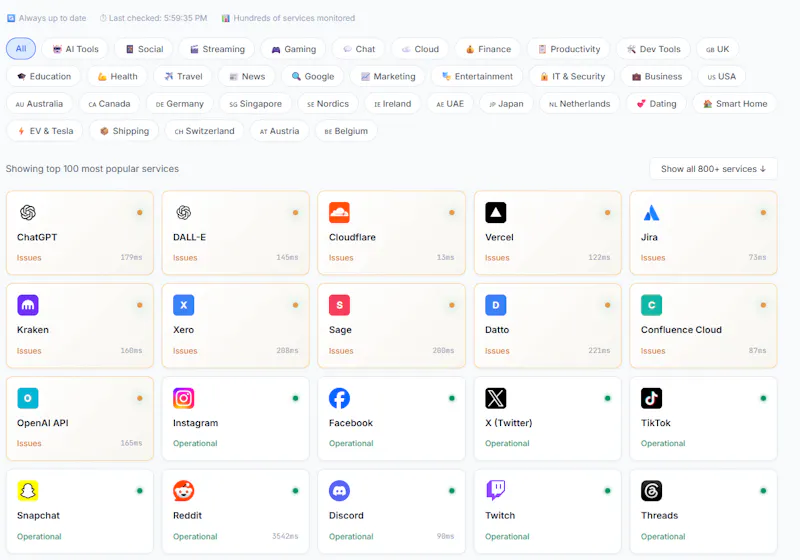Click the Sage red S icon
Viewport: 800px width, 560px height.
[339, 305]
